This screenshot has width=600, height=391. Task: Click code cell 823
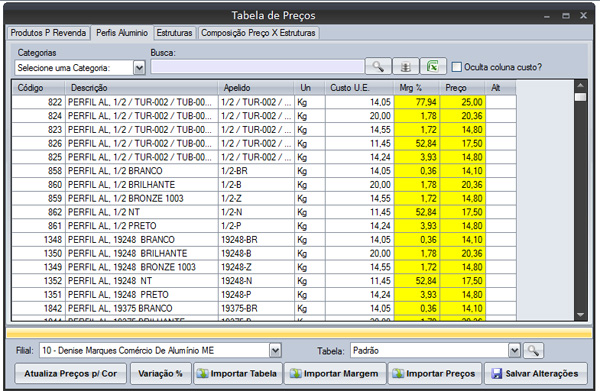(x=38, y=130)
